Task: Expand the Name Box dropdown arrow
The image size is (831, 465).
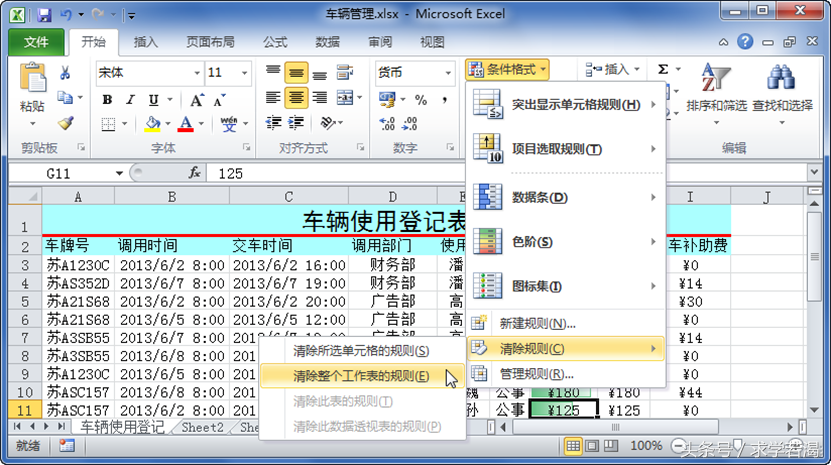Action: [119, 173]
